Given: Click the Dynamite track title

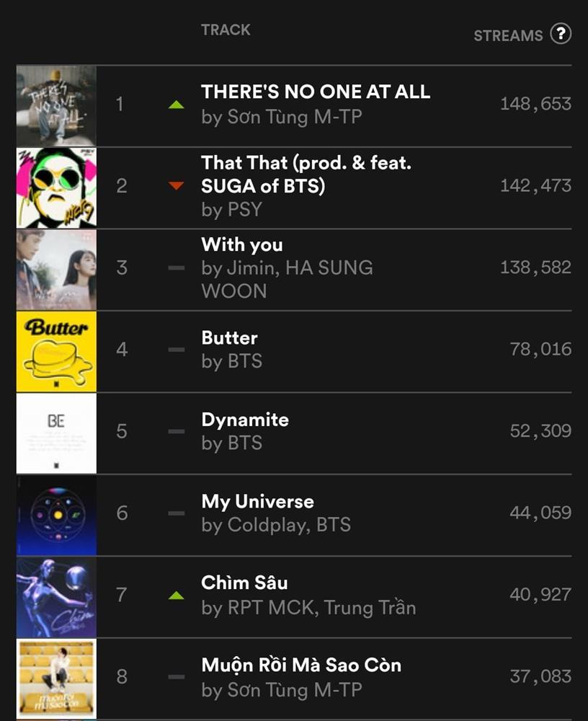Looking at the screenshot, I should (x=245, y=420).
